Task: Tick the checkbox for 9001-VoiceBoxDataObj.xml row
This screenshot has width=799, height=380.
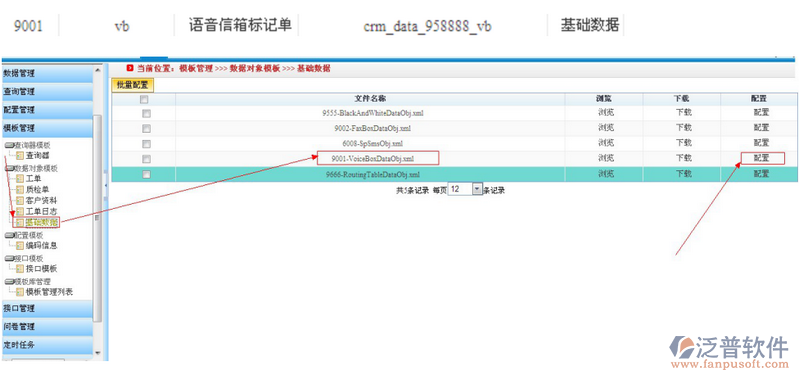Action: 146,159
